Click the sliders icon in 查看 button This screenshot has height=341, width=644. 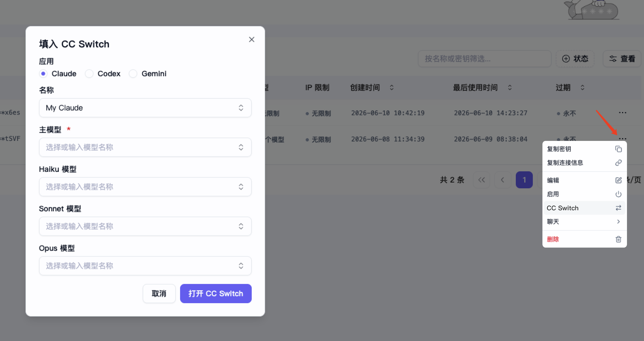coord(613,59)
